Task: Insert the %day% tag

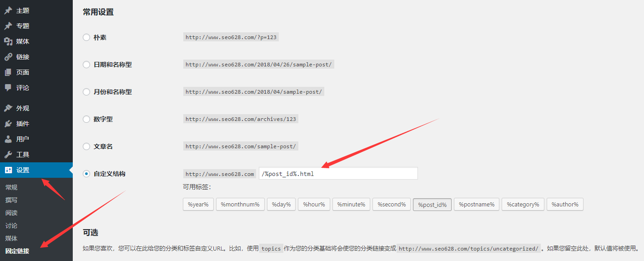Action: 282,205
